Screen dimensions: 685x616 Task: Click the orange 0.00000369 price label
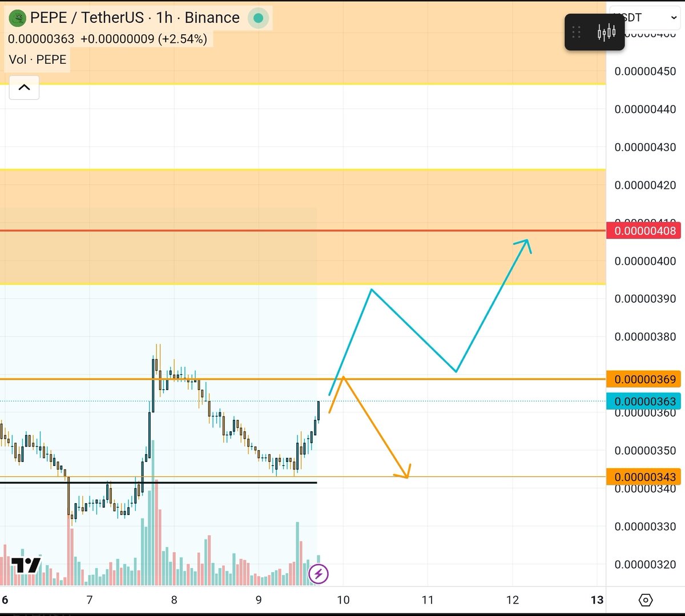point(644,379)
